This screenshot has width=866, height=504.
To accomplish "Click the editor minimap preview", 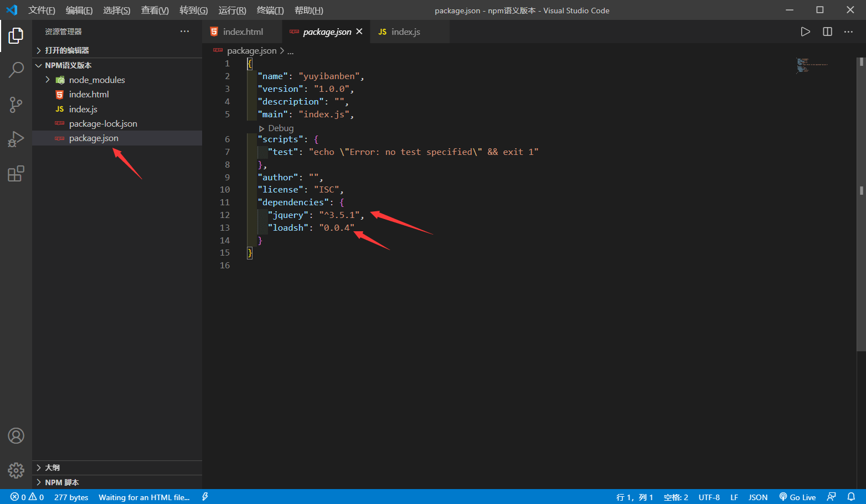I will (x=812, y=65).
